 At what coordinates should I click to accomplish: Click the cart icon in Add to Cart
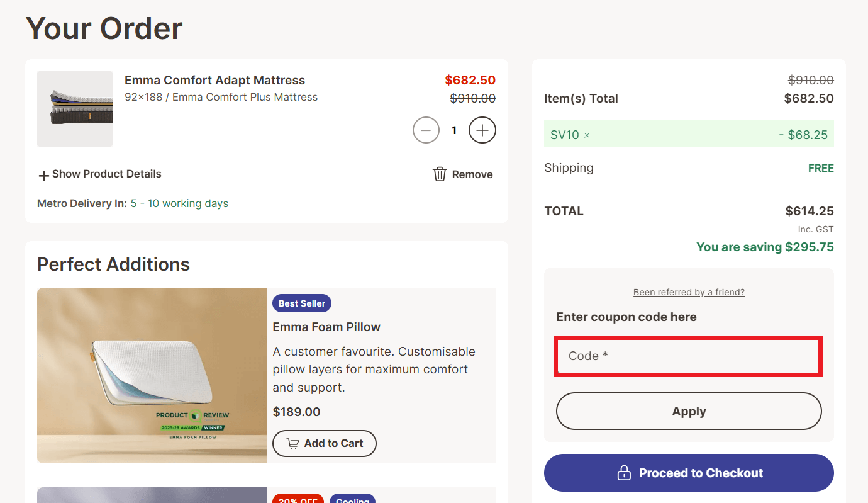[292, 443]
